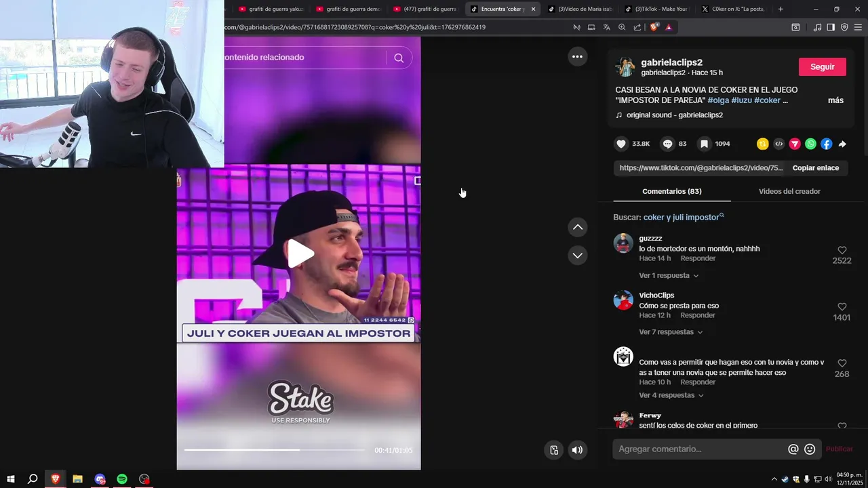Click share page icon in address bar
The image size is (868, 488).
click(x=637, y=27)
